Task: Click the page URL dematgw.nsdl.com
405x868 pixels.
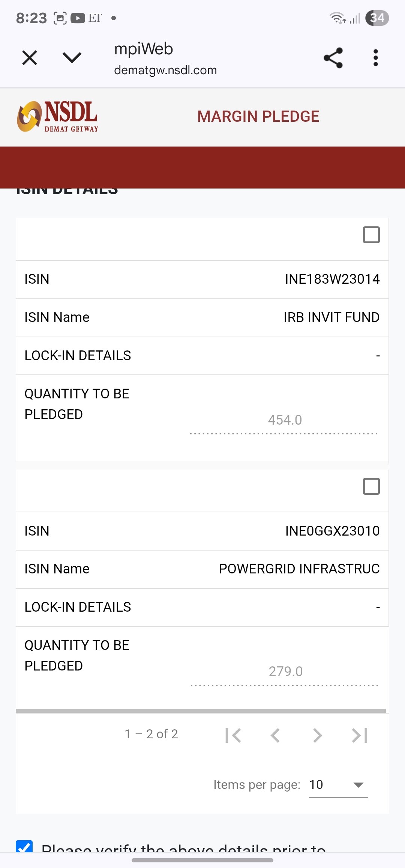Action: pyautogui.click(x=165, y=70)
